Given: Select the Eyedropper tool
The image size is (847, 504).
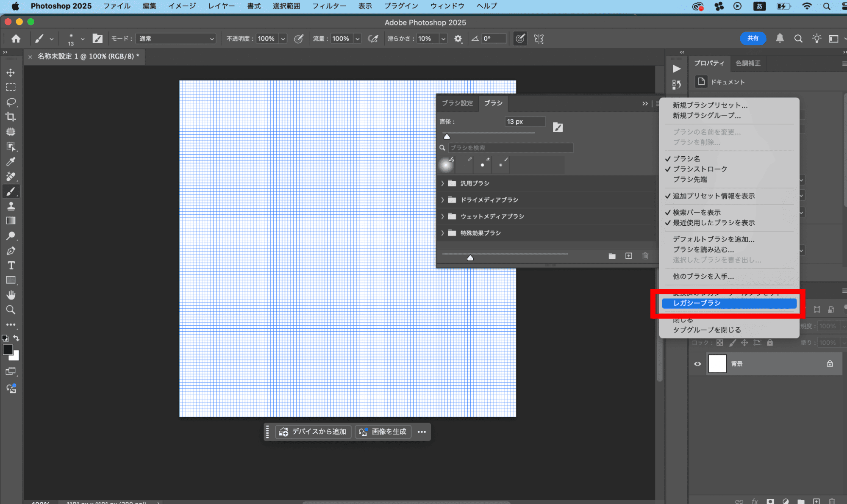Looking at the screenshot, I should (11, 161).
